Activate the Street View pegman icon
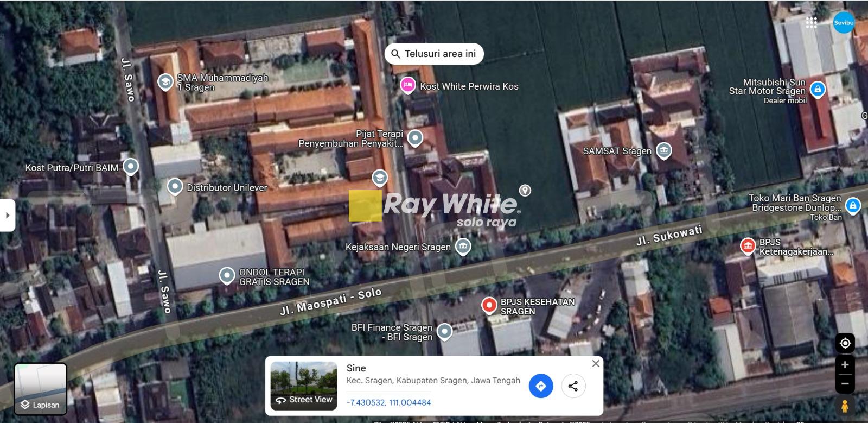This screenshot has height=423, width=868. point(845,406)
